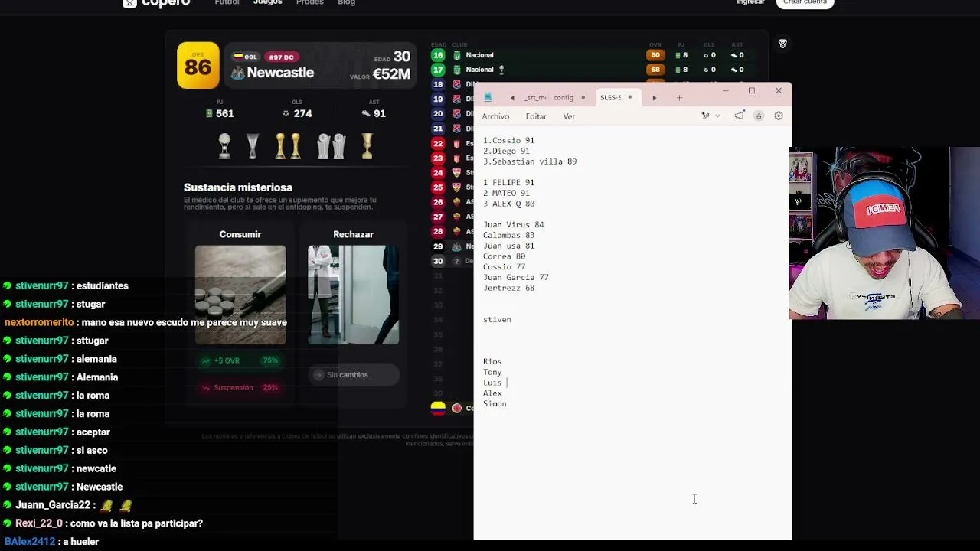The height and width of the screenshot is (551, 980).
Task: Close the Notepad window
Action: 779,91
